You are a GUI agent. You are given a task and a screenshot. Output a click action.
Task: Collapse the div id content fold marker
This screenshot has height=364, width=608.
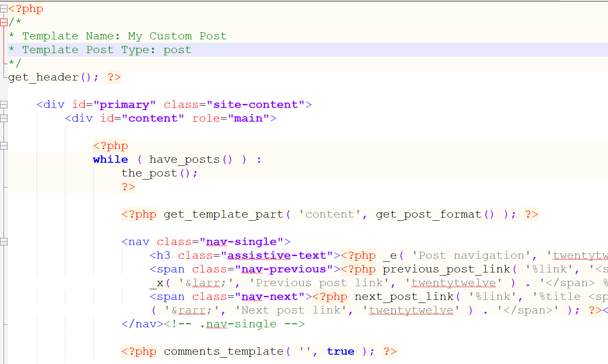[x=4, y=118]
